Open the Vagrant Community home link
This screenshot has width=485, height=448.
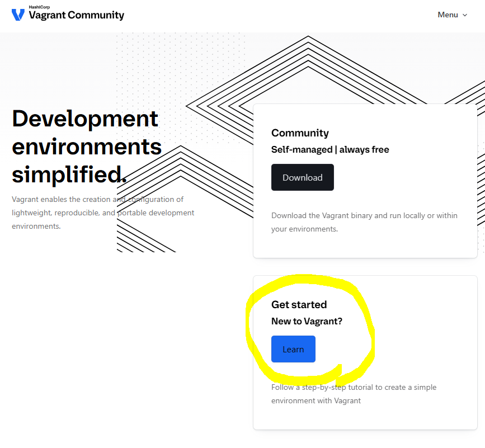[x=68, y=14]
